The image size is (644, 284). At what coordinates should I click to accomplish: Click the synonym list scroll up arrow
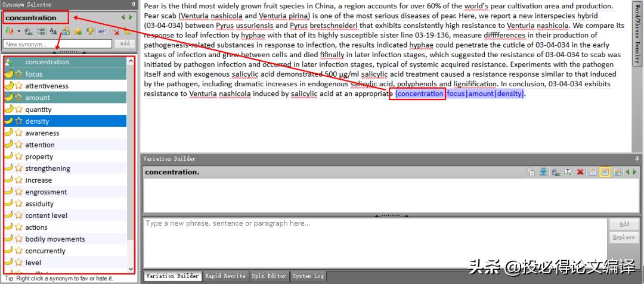(131, 61)
